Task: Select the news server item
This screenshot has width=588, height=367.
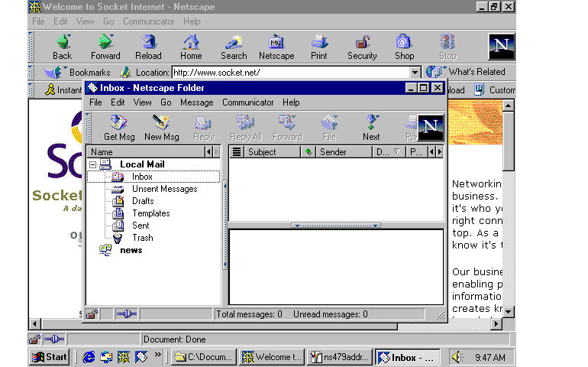Action: tap(131, 250)
